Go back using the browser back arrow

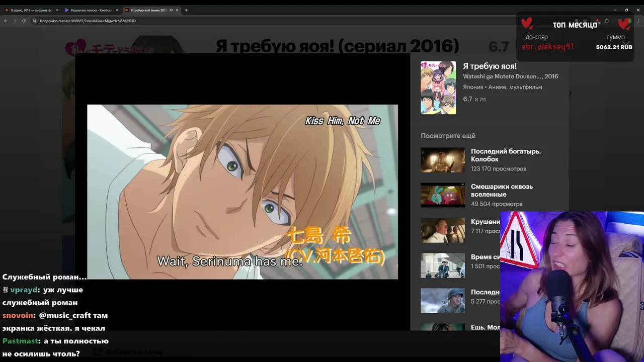tap(6, 21)
